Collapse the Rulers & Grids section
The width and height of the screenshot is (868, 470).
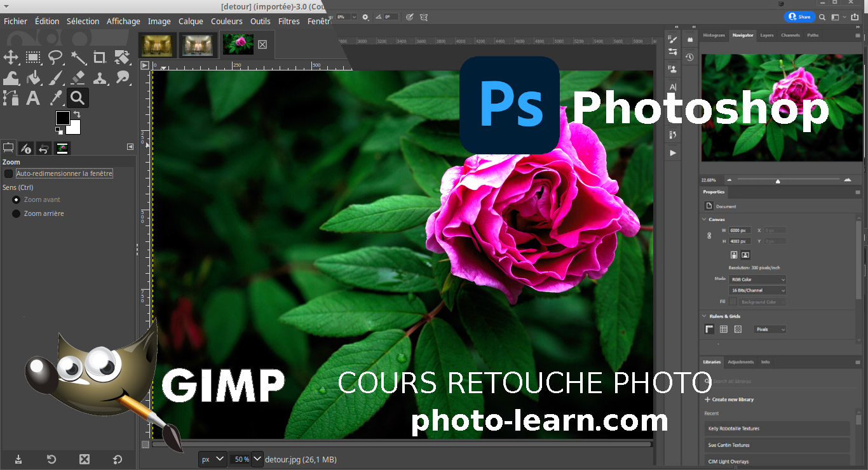coord(704,316)
